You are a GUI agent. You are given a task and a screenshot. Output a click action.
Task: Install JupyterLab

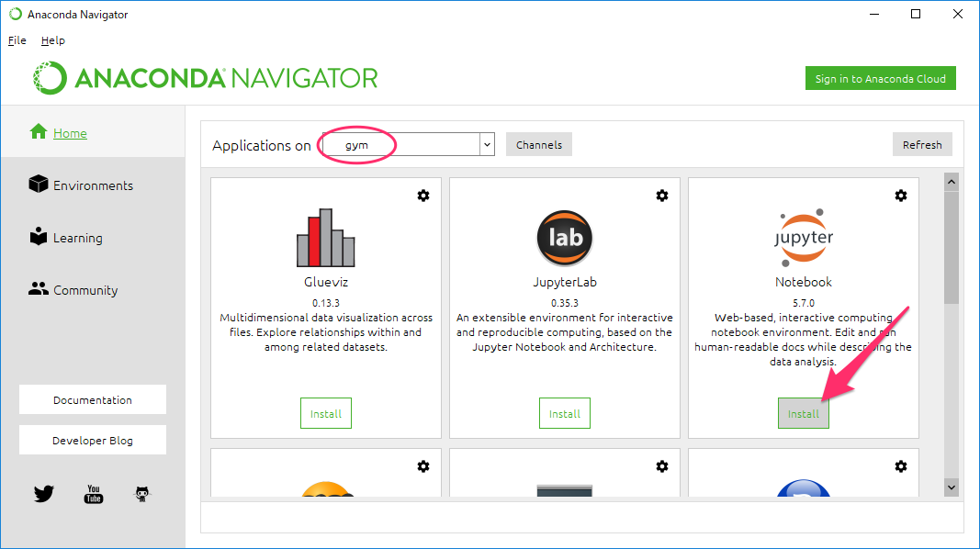[564, 413]
